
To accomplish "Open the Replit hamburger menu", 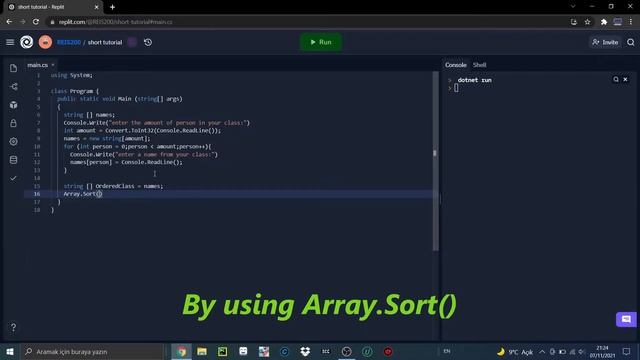I will (10, 42).
